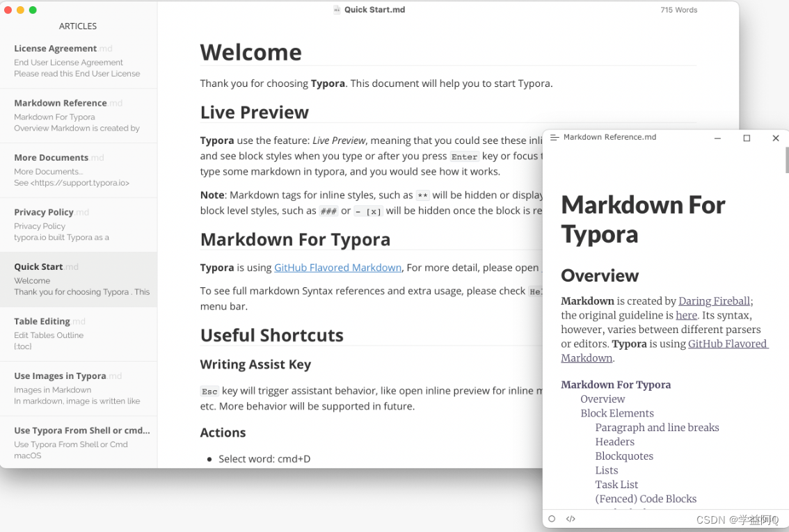789x532 pixels.
Task: Click the red close button of Quick Start window
Action: tap(8, 10)
